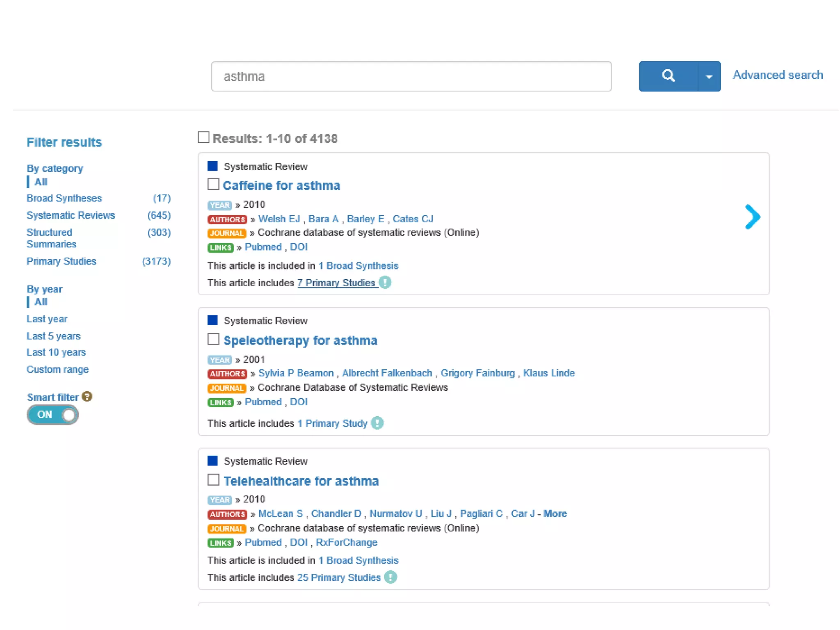This screenshot has height=630, width=840.
Task: Click info icon beside 1 Primary Study
Action: [377, 423]
